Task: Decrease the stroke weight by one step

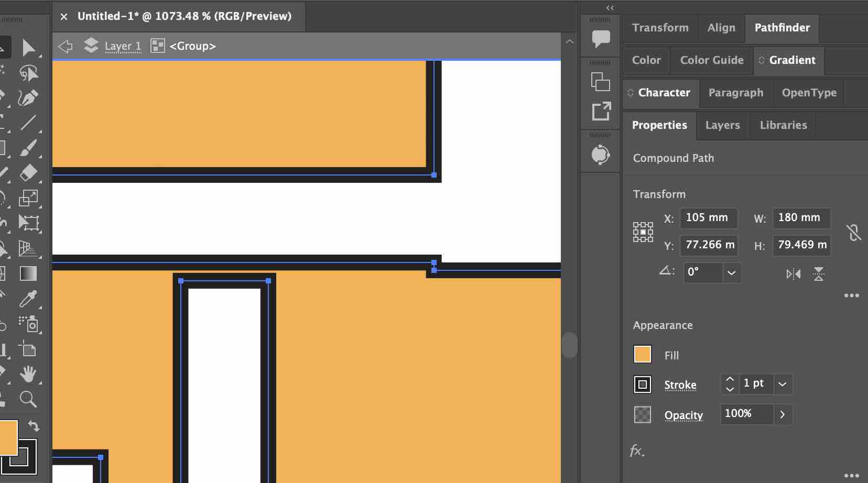Action: 730,389
